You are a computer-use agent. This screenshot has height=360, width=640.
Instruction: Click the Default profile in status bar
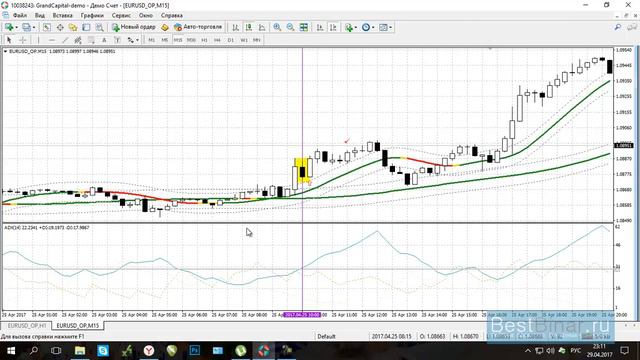pyautogui.click(x=327, y=337)
